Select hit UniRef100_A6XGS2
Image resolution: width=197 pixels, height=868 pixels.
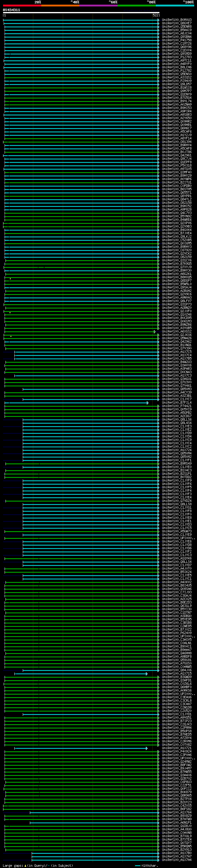176,332
